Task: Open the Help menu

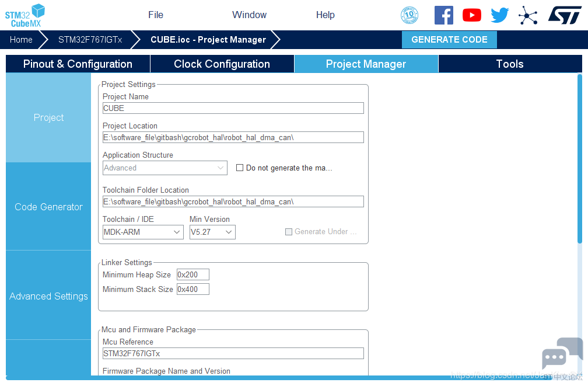Action: coord(325,15)
